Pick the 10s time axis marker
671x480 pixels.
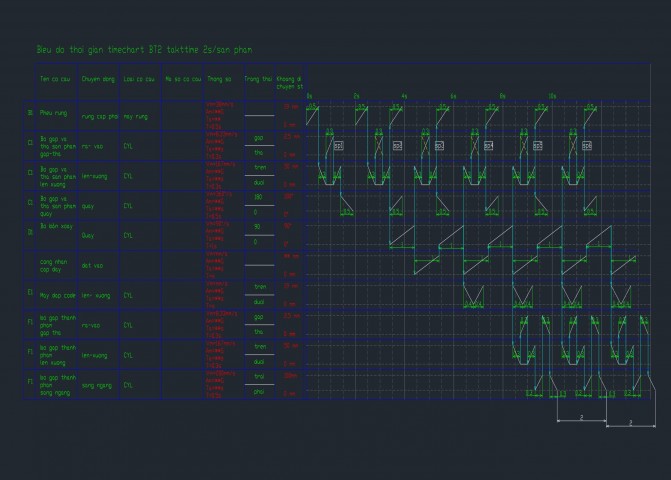[x=552, y=96]
